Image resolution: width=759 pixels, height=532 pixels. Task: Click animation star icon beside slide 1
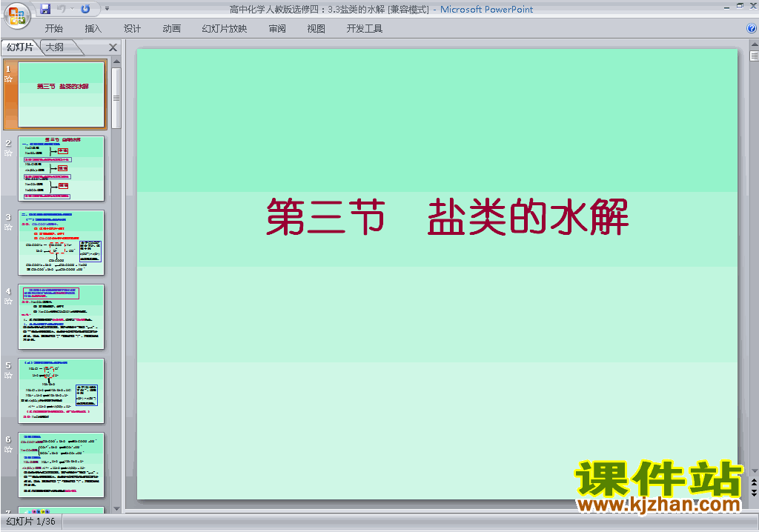(8, 79)
